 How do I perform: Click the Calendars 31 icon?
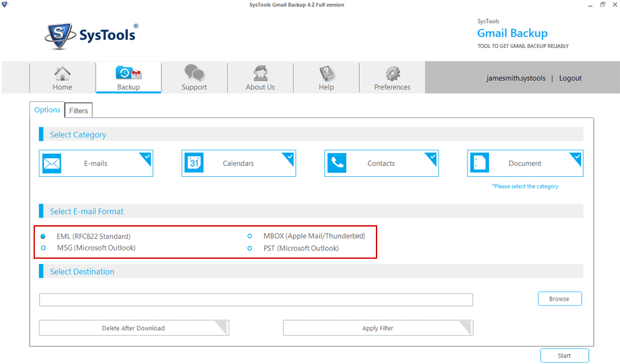[x=194, y=163]
